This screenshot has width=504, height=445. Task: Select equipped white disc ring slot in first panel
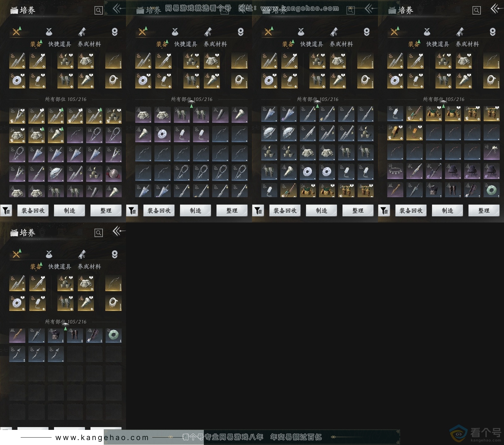click(x=17, y=80)
